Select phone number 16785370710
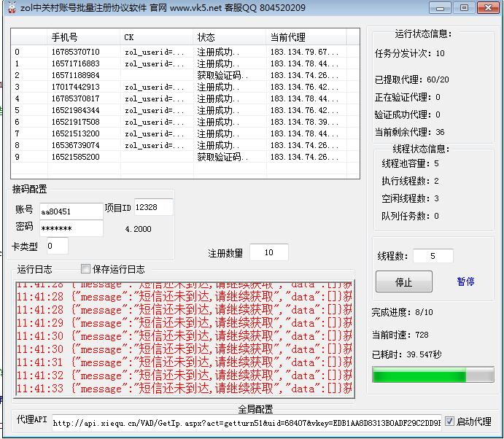Screen dimensions: 504x439 point(76,52)
